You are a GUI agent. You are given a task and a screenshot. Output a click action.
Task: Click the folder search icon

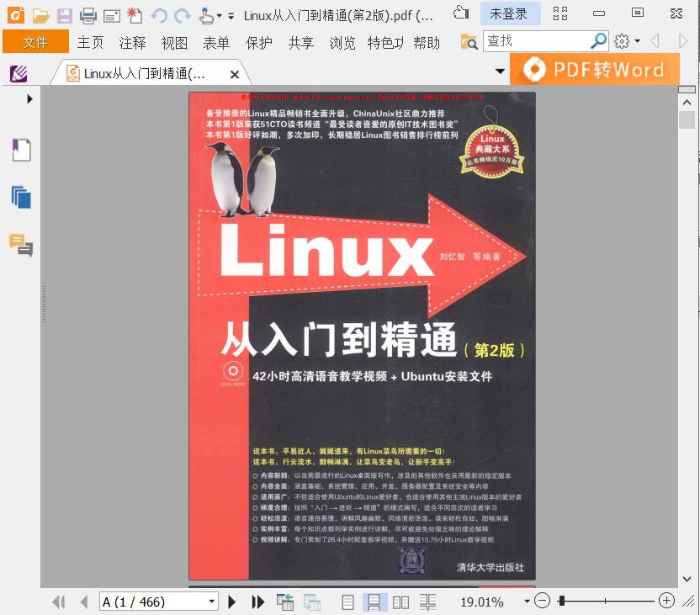pyautogui.click(x=469, y=41)
